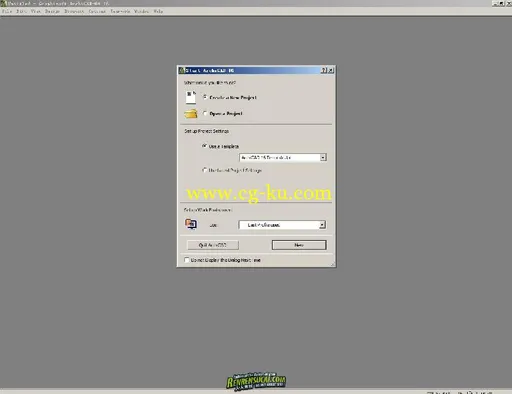Open the Document menu
Screen dimensions: 512x394
[74, 11]
